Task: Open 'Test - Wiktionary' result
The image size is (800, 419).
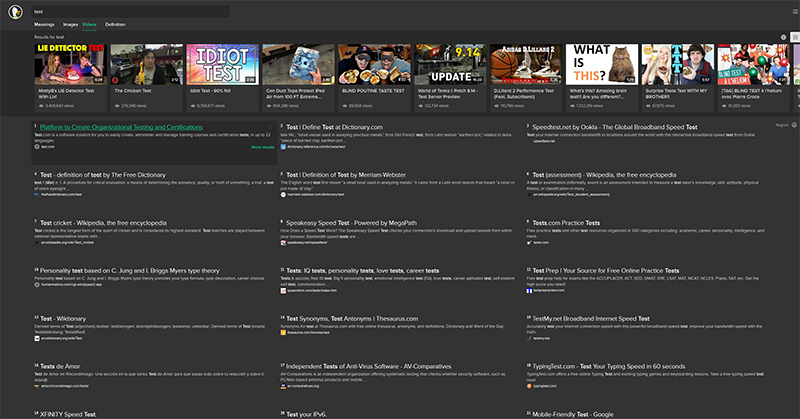Action: [x=63, y=318]
